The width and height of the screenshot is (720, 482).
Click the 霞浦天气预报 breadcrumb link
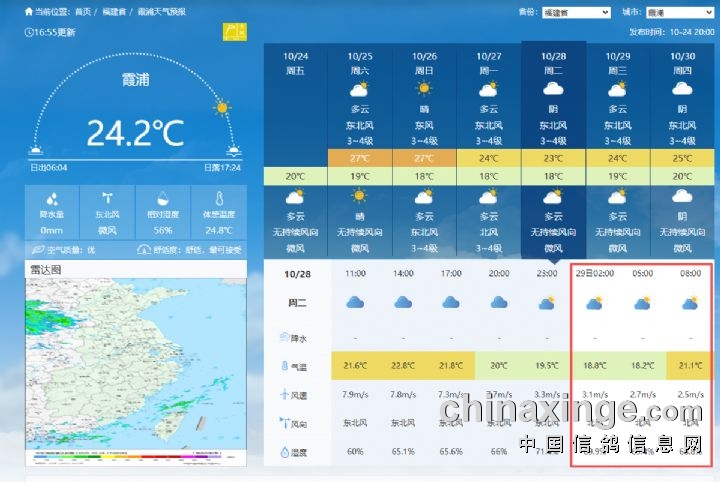165,12
